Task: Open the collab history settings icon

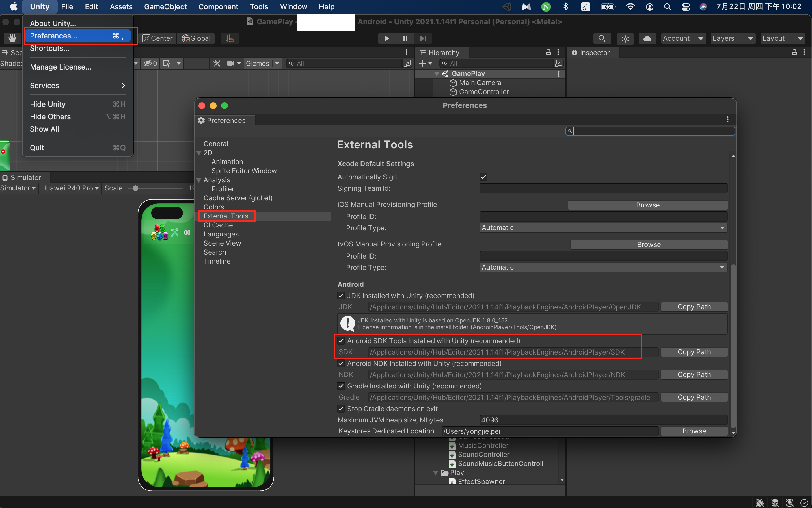Action: tap(625, 38)
